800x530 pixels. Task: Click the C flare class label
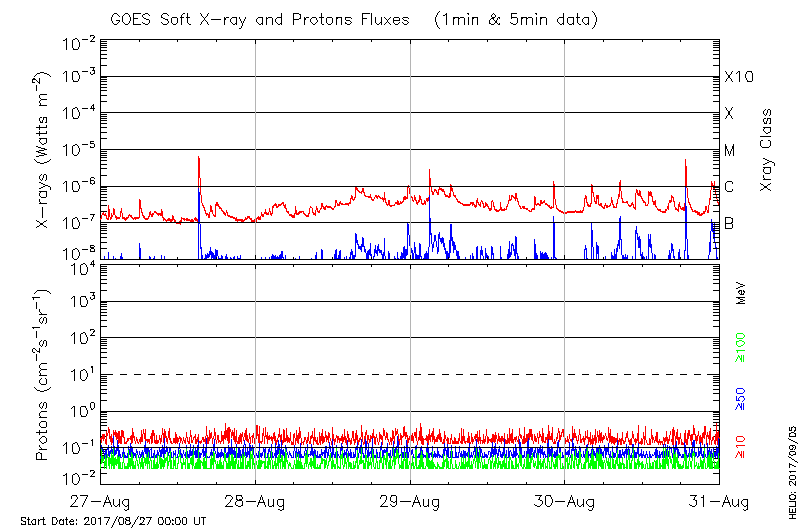pyautogui.click(x=729, y=186)
